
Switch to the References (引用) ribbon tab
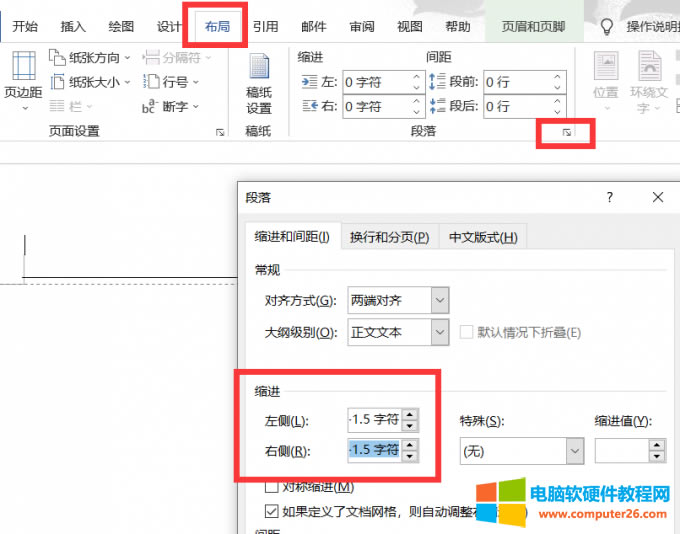pos(265,27)
